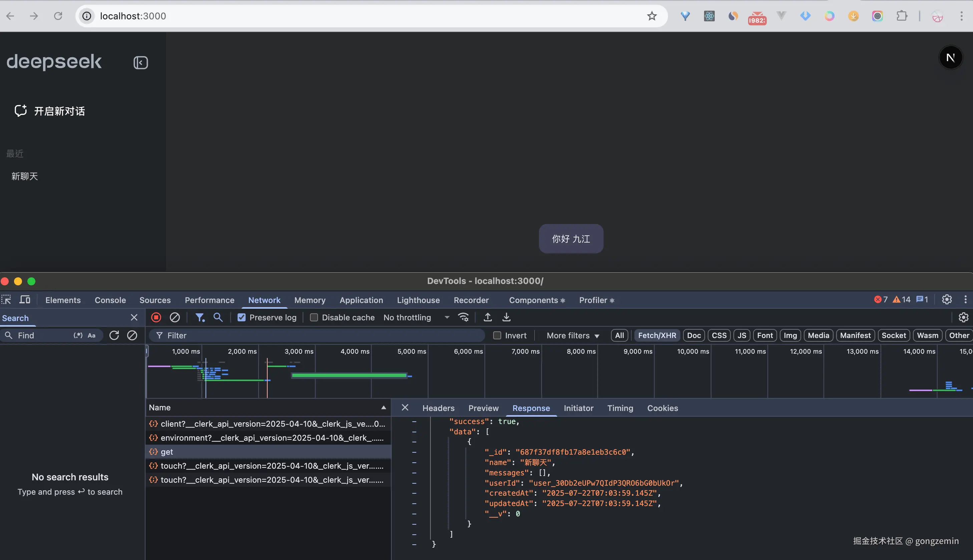Viewport: 973px width, 560px height.
Task: Uncheck Preserve log checkbox
Action: pyautogui.click(x=241, y=317)
